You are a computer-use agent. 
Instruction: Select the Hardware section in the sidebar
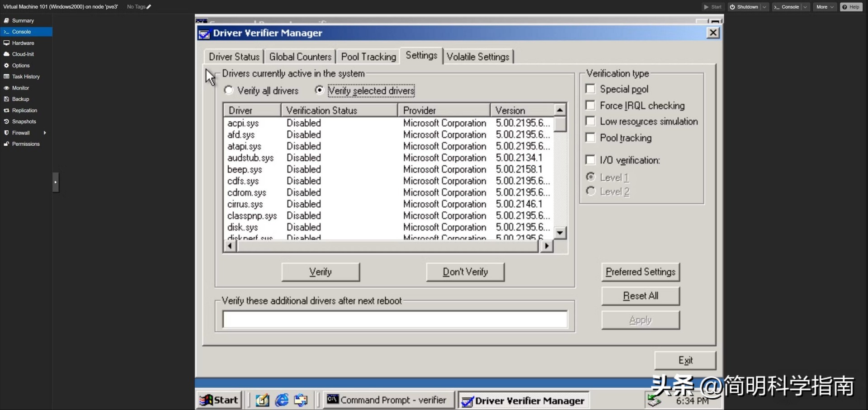tap(23, 43)
